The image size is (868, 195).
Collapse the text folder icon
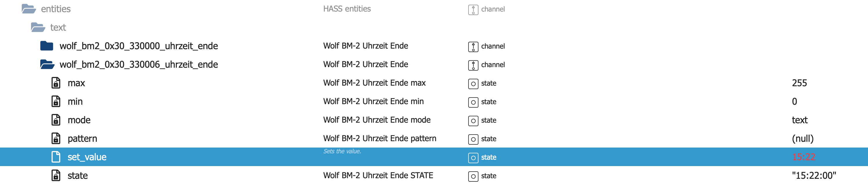38,27
